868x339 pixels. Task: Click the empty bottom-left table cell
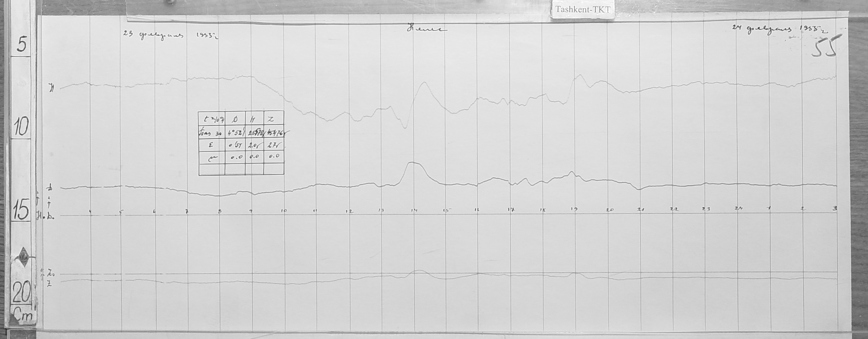pos(212,169)
